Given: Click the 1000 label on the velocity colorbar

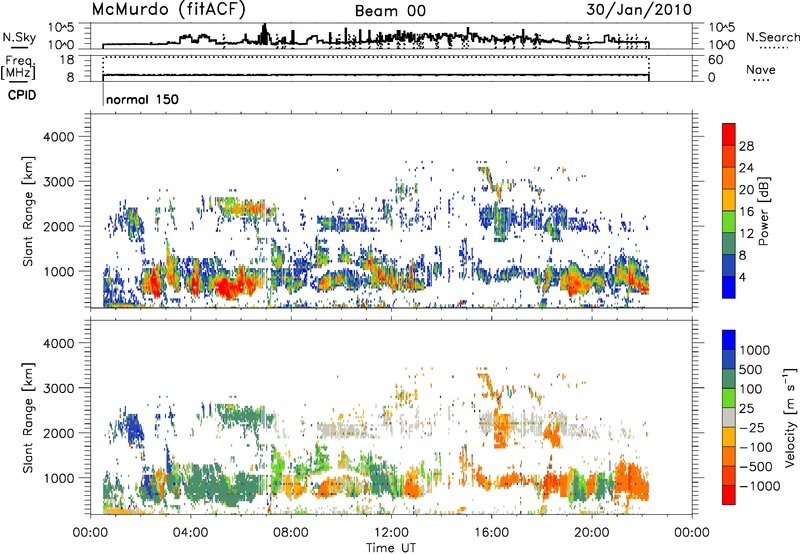Looking at the screenshot, I should 755,350.
